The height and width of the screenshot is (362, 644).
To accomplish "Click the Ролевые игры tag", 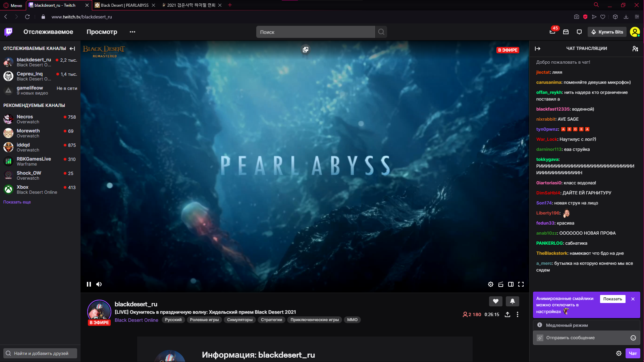I will (204, 320).
